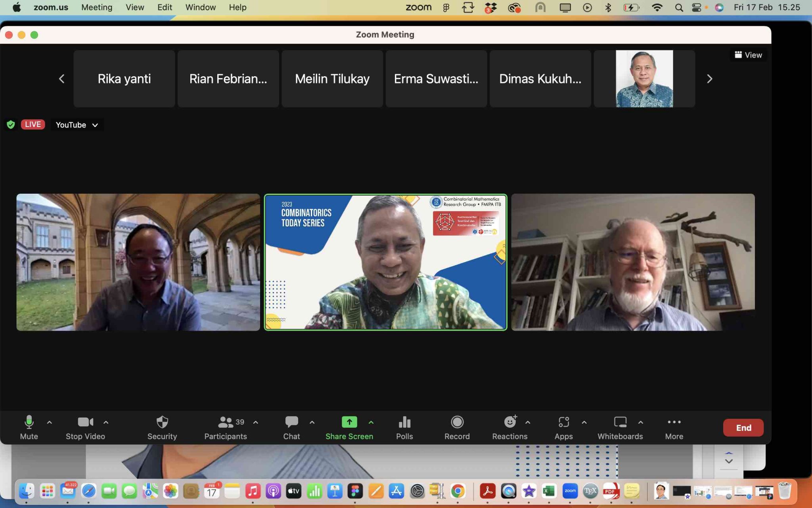Toggle the LIVE streaming badge
This screenshot has width=812, height=508.
pos(33,125)
